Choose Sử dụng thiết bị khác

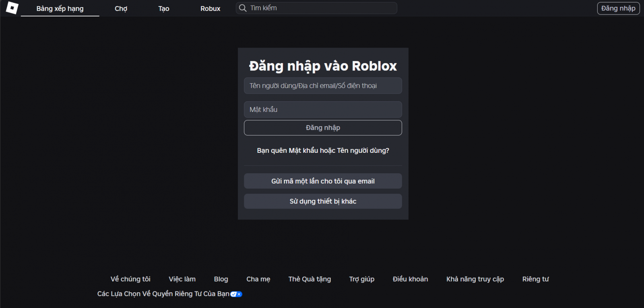tap(323, 201)
